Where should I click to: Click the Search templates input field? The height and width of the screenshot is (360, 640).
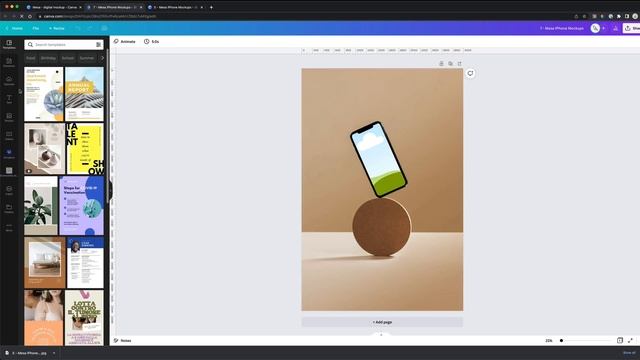coord(64,44)
